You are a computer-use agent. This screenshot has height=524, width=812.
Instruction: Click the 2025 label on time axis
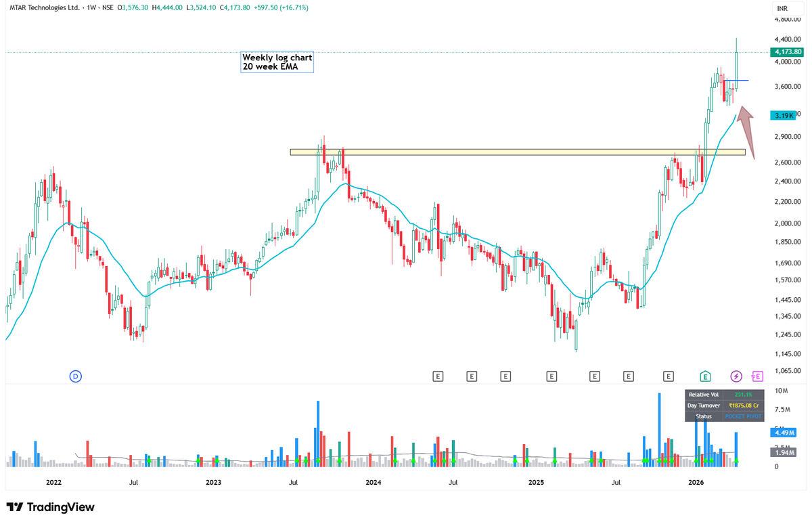[x=536, y=483]
